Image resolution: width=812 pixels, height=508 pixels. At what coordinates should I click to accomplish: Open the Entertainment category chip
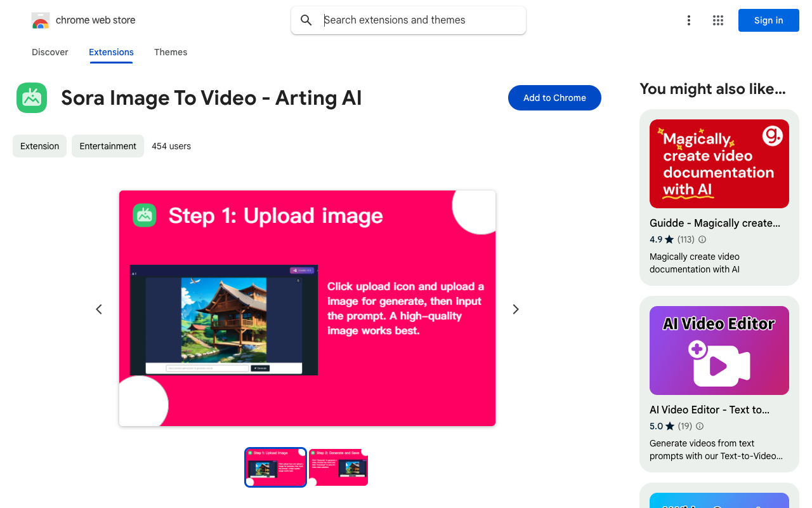[x=108, y=146]
